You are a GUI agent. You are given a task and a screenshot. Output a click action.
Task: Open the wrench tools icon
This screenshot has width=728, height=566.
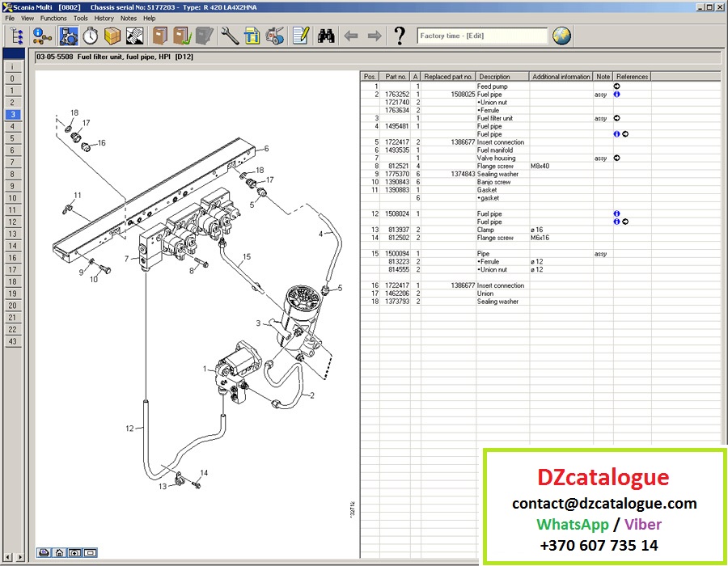tap(230, 36)
